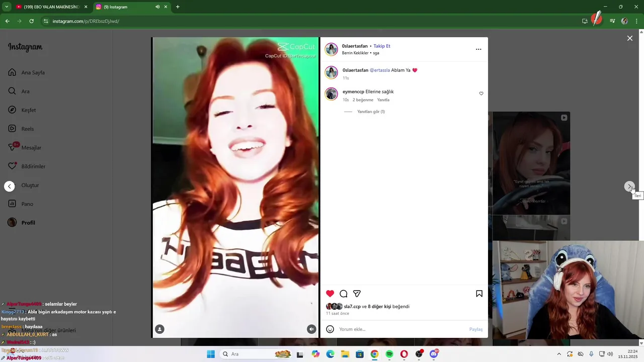Submit the comment with Paylaş
Screen dimensions: 644x362
476,329
